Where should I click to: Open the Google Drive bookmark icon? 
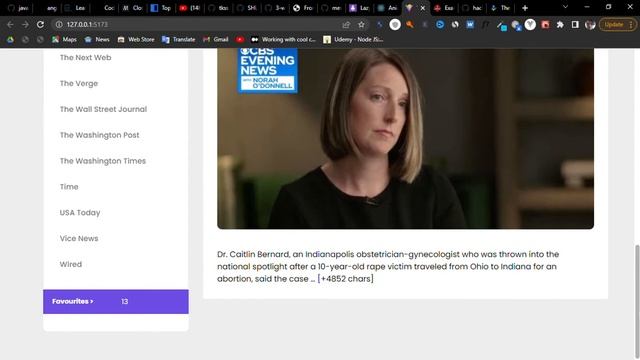coord(10,40)
